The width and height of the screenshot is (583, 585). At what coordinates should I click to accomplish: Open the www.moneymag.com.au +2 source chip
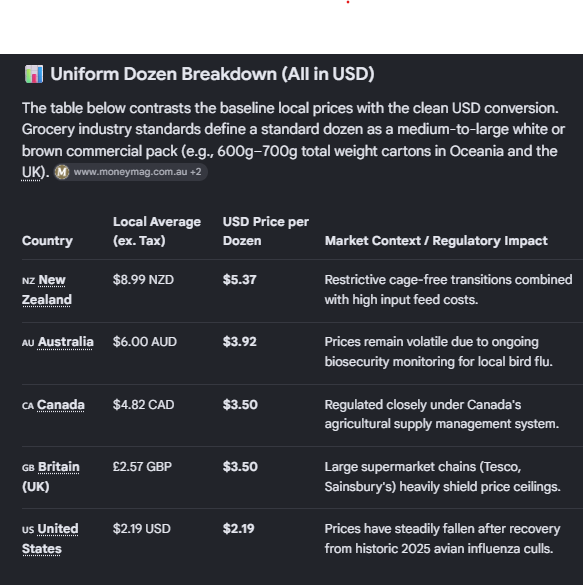pos(131,172)
